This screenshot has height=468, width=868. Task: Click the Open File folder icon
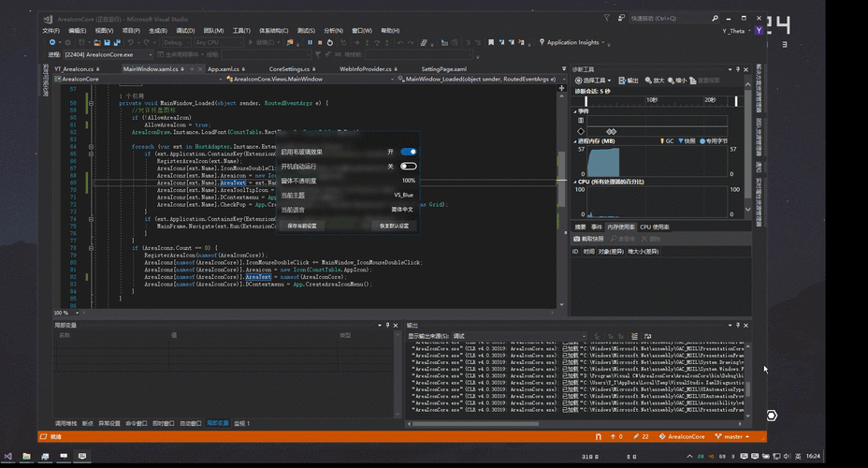[97, 42]
